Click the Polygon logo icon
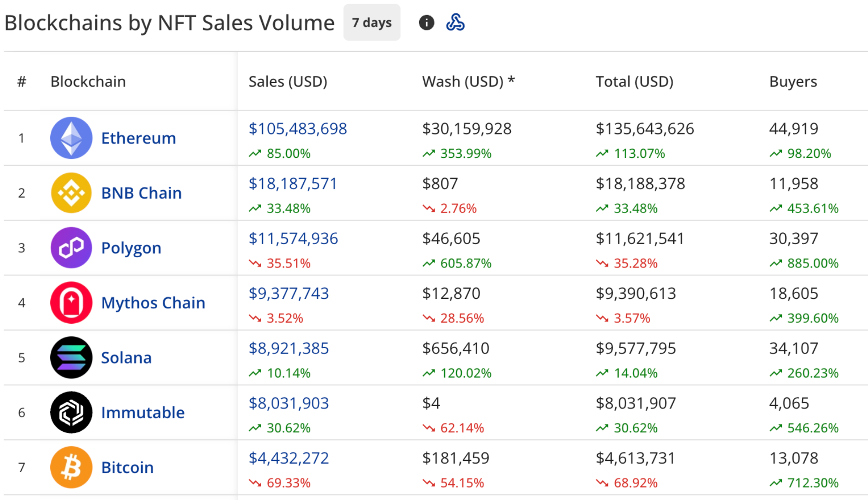 pyautogui.click(x=71, y=248)
